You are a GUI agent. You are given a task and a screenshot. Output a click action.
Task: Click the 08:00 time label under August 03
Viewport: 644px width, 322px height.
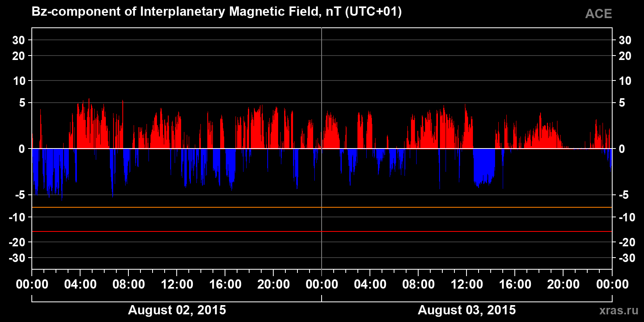pyautogui.click(x=419, y=285)
